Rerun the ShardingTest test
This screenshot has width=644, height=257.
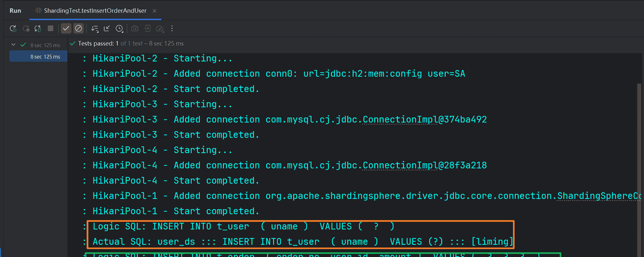[x=14, y=29]
